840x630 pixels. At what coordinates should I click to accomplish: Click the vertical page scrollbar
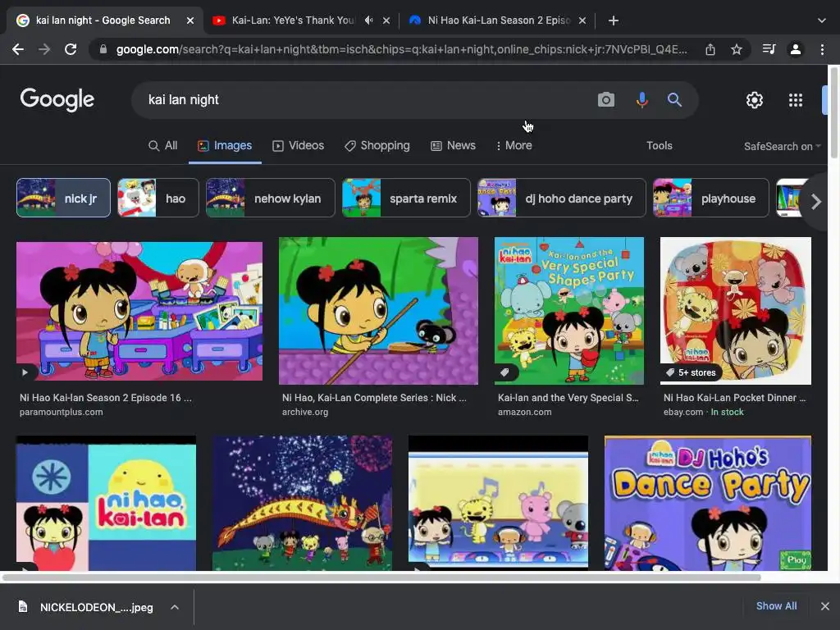pyautogui.click(x=834, y=112)
